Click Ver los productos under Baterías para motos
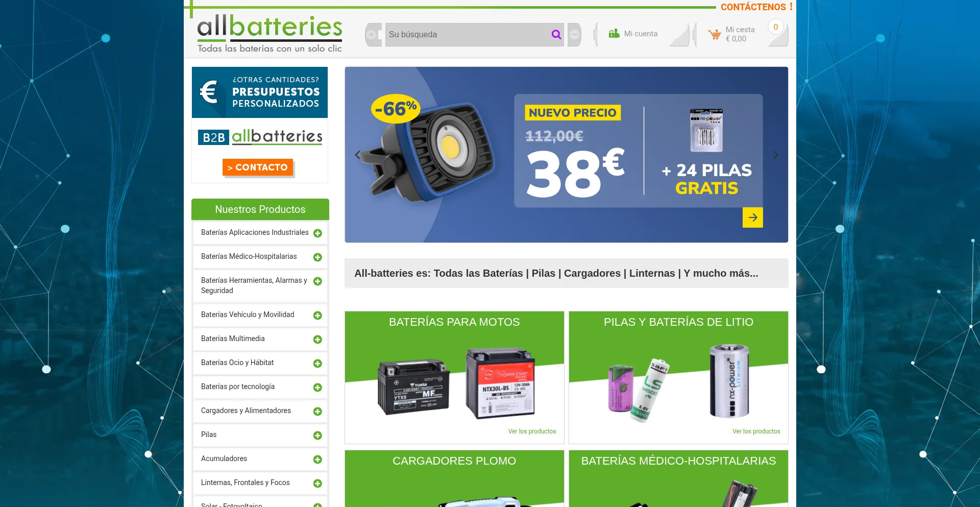The width and height of the screenshot is (980, 507). (532, 431)
